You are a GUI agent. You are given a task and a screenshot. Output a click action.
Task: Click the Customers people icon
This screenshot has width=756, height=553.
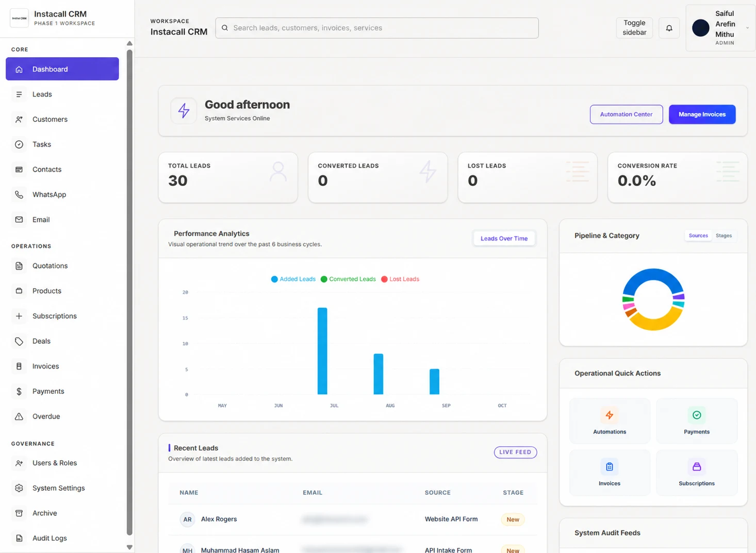[19, 120]
